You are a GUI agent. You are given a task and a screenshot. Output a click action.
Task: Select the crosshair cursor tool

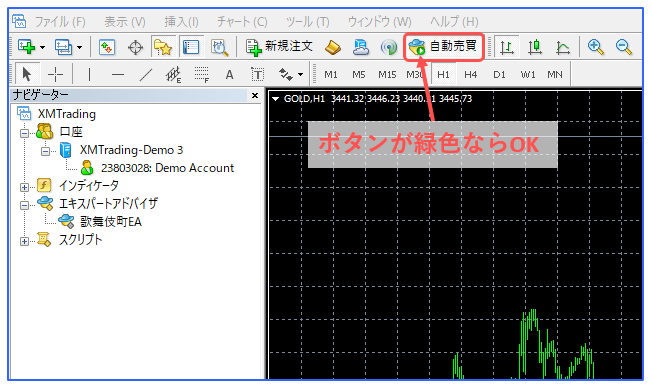[x=55, y=75]
